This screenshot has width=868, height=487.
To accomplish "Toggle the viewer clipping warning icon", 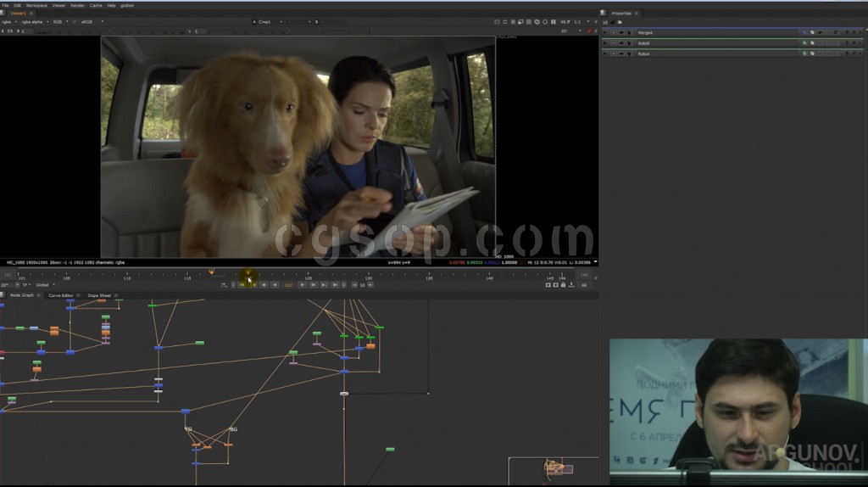I will point(513,21).
